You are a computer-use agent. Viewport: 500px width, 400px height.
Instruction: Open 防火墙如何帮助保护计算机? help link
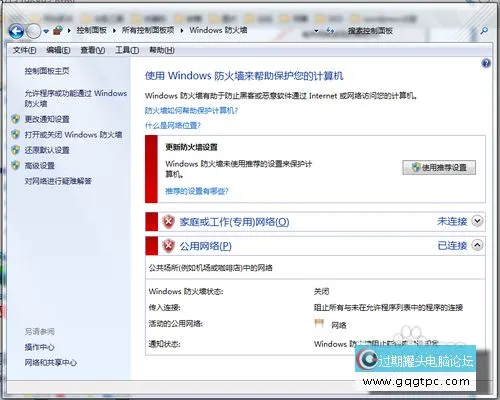click(192, 110)
